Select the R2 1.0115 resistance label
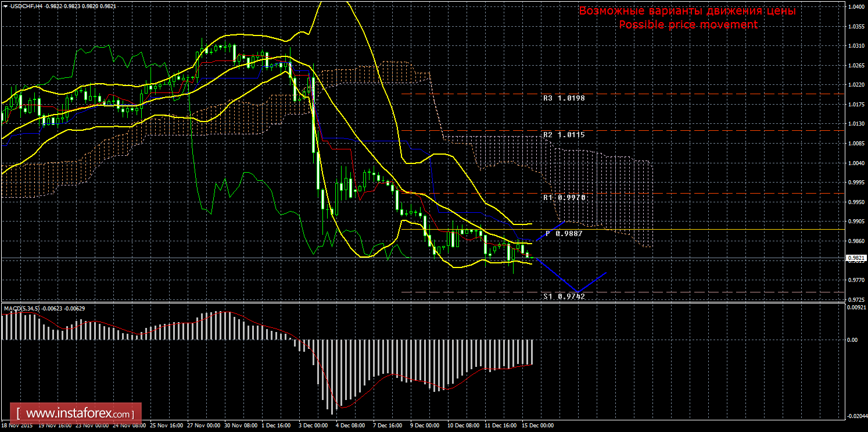Screen dimensions: 868x432 (x=564, y=134)
